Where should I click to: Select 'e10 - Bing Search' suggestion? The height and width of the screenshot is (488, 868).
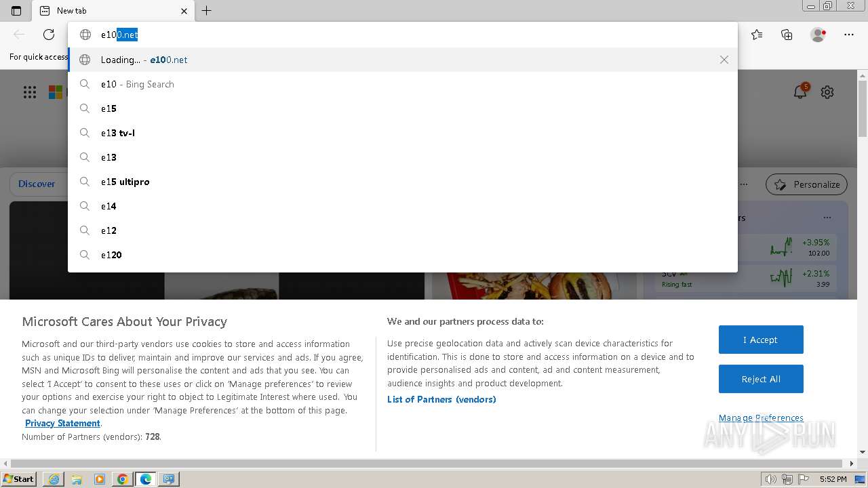[x=403, y=84]
